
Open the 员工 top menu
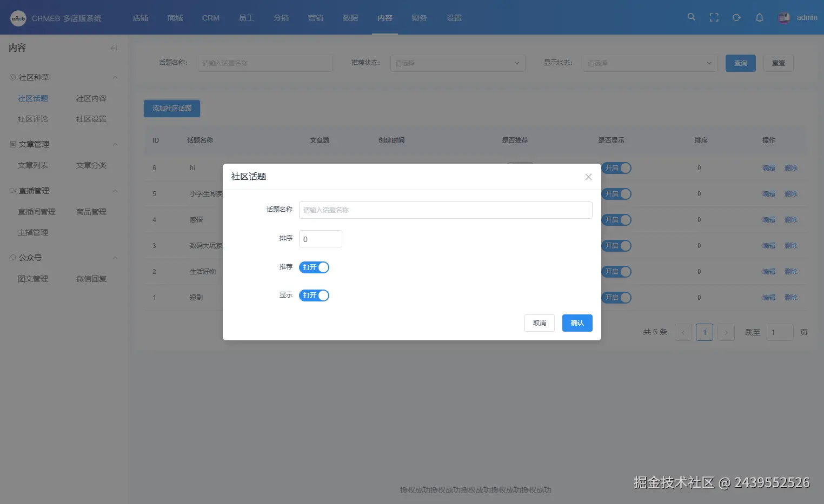click(x=247, y=18)
